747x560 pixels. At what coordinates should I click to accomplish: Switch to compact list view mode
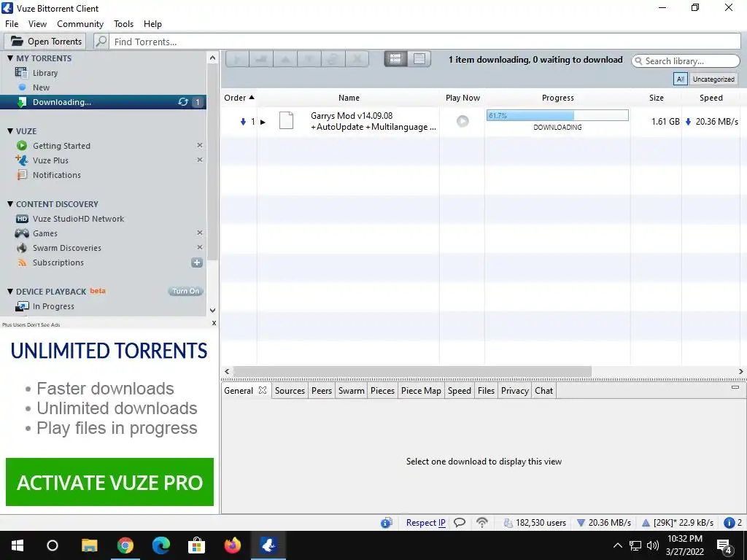419,59
